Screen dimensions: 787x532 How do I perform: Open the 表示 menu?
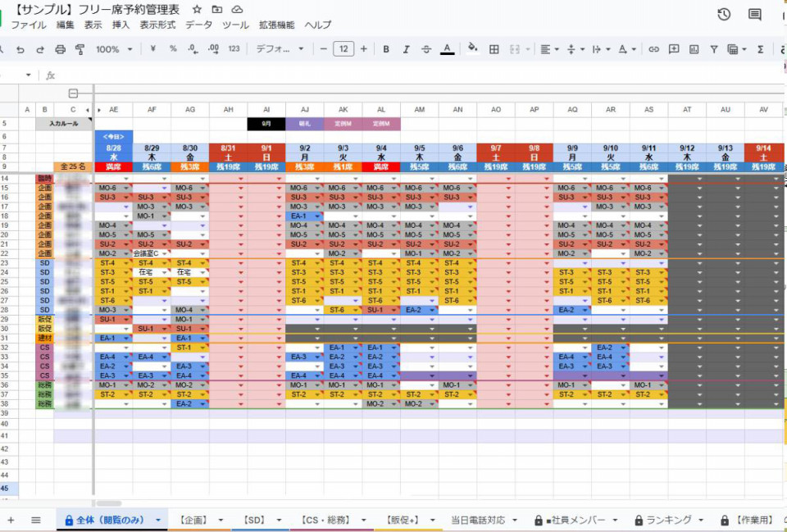coord(93,25)
